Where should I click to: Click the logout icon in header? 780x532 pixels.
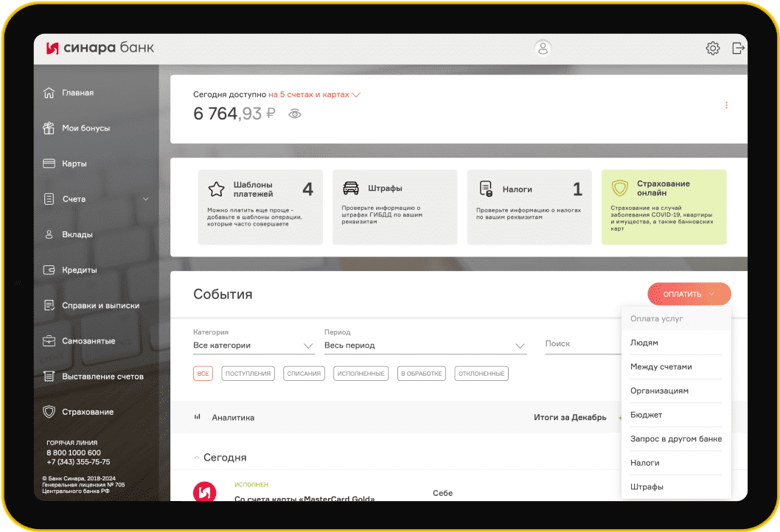pos(738,49)
